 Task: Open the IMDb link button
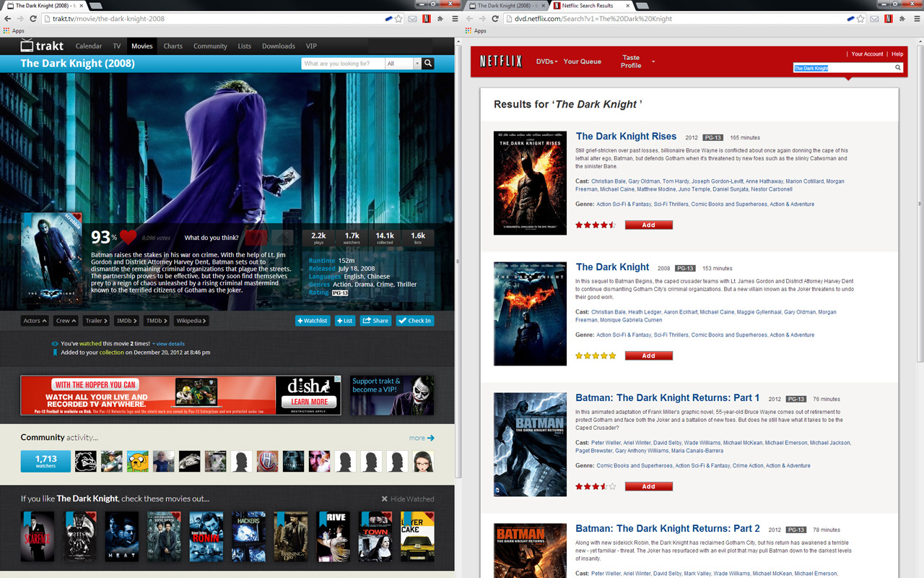click(127, 320)
